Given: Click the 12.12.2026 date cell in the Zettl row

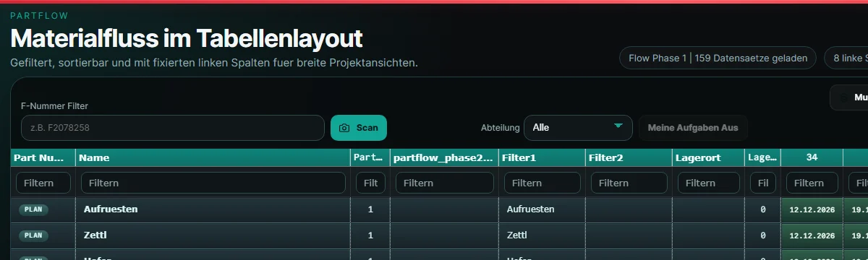Looking at the screenshot, I should tap(812, 235).
